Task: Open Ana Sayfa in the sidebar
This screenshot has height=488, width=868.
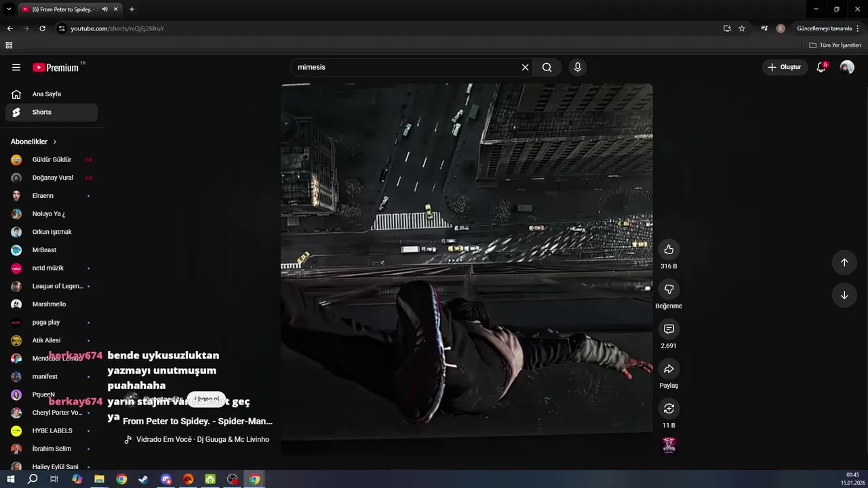Action: click(52, 94)
